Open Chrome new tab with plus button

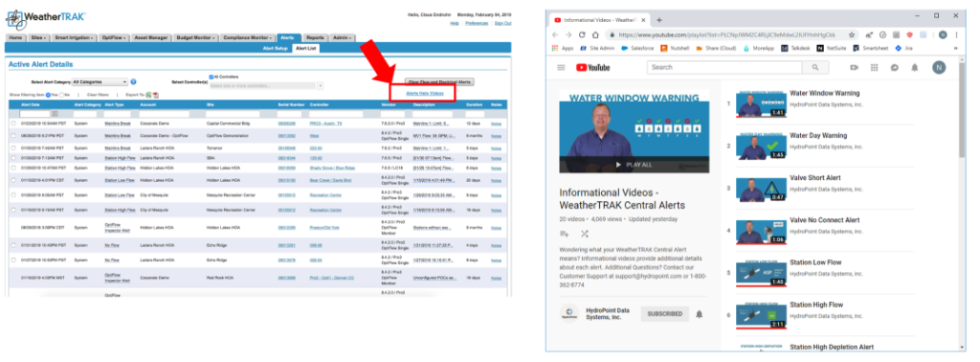point(658,20)
